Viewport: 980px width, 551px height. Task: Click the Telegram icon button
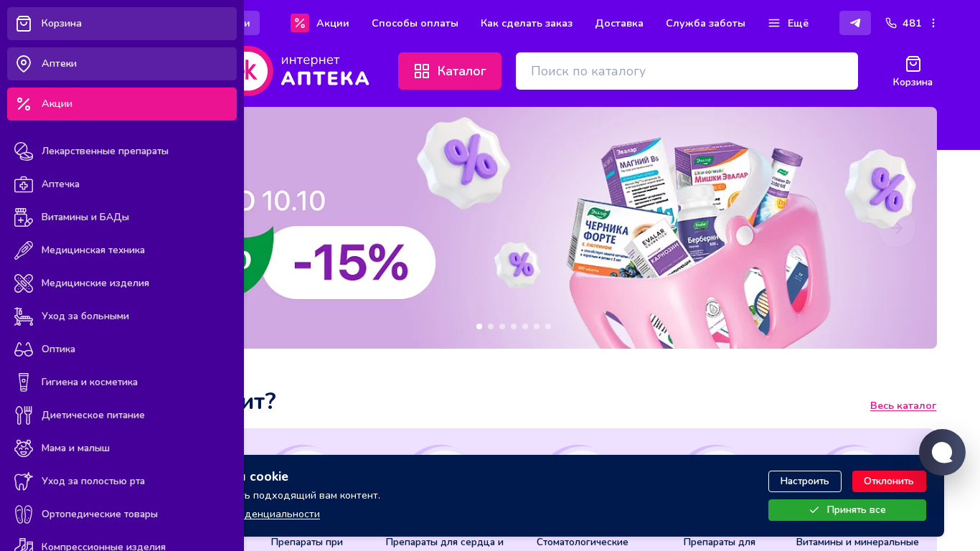point(855,23)
